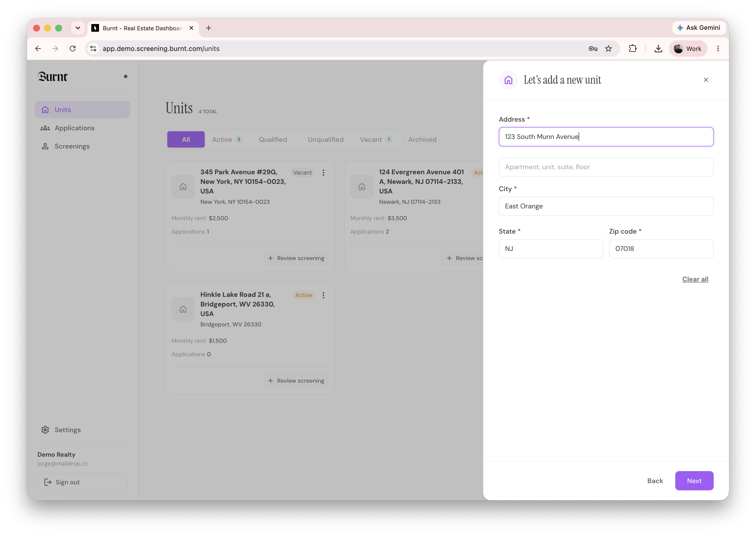Open a new browser tab
Screen dimensions: 756x536
click(x=209, y=28)
